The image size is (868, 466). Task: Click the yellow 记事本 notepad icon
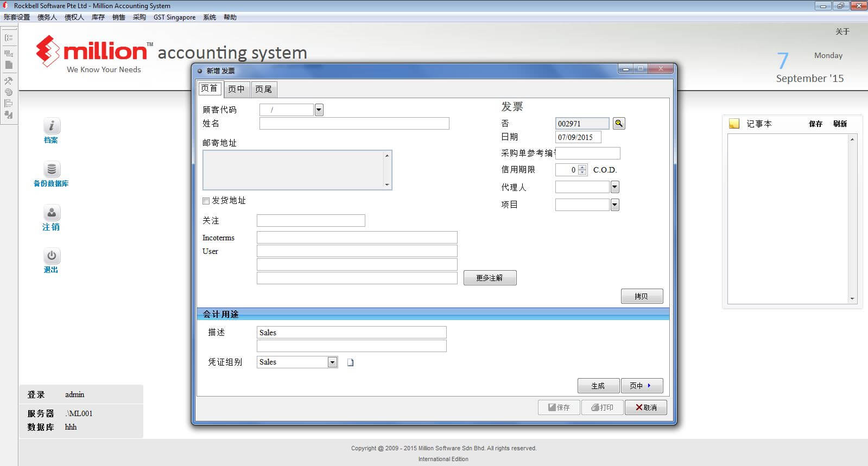tap(734, 124)
